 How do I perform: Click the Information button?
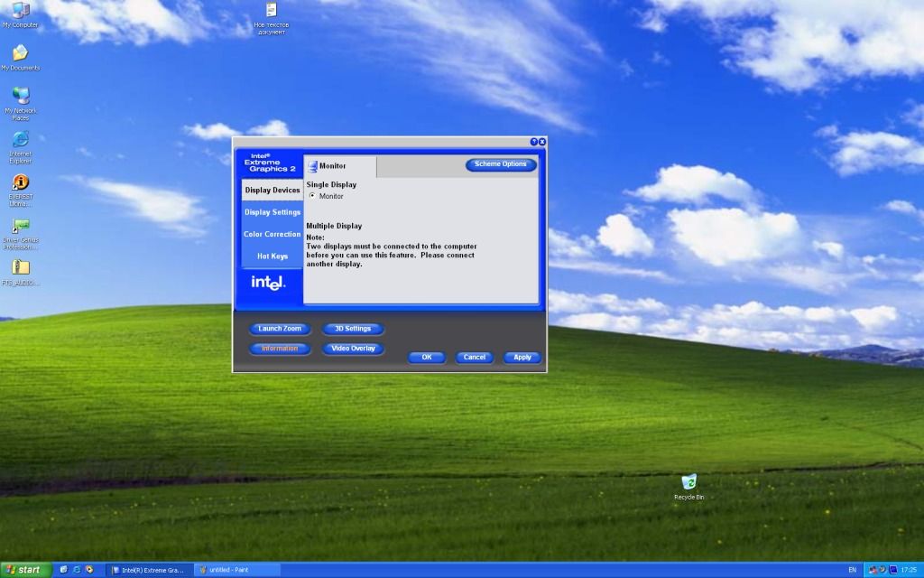point(280,349)
